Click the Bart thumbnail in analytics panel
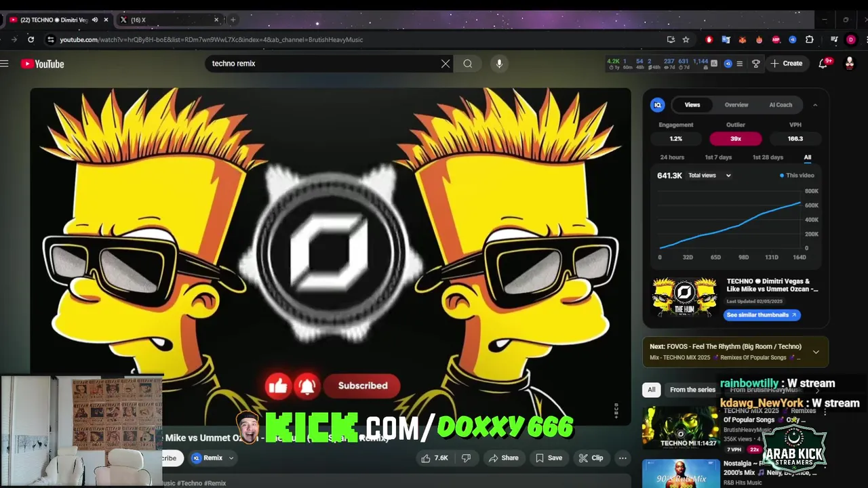This screenshot has height=488, width=868. (x=684, y=298)
